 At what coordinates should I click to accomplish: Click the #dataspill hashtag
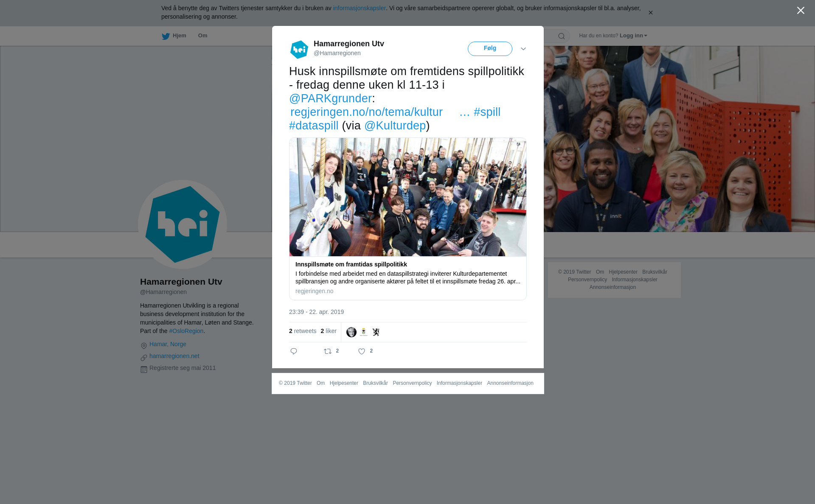pyautogui.click(x=314, y=126)
